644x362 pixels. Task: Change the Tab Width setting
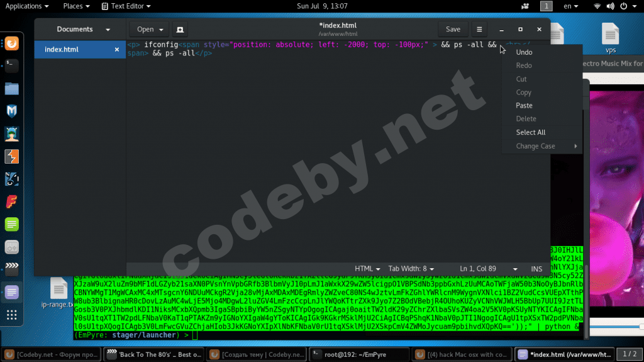[x=411, y=269]
